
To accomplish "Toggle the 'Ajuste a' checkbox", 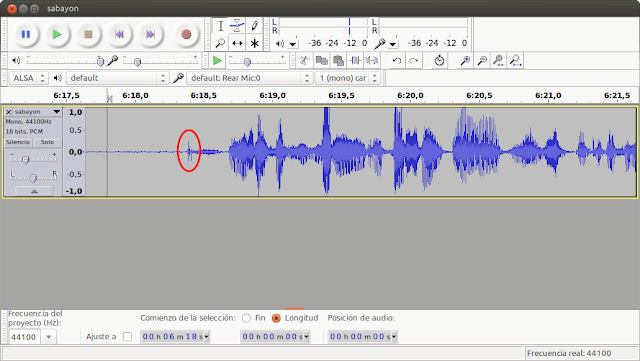I will [127, 336].
